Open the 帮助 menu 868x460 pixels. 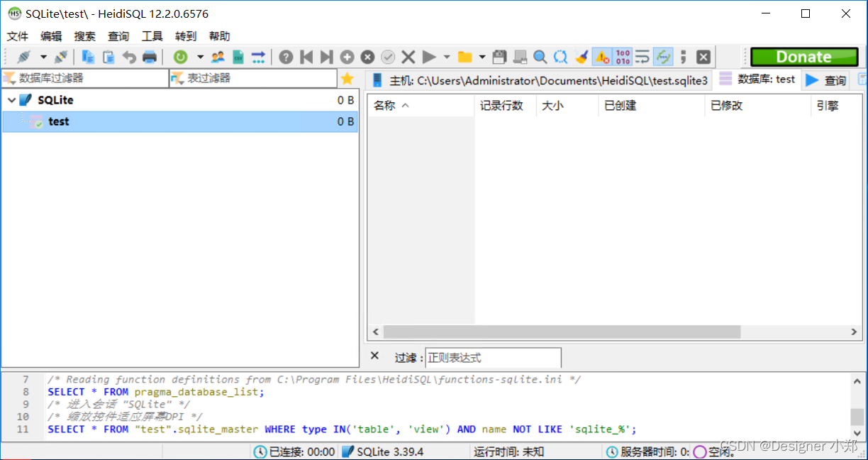220,36
